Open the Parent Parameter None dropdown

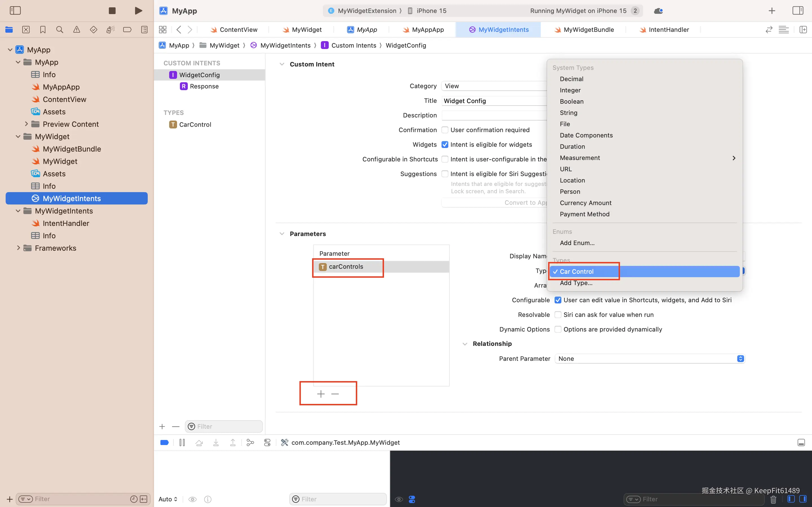click(650, 359)
